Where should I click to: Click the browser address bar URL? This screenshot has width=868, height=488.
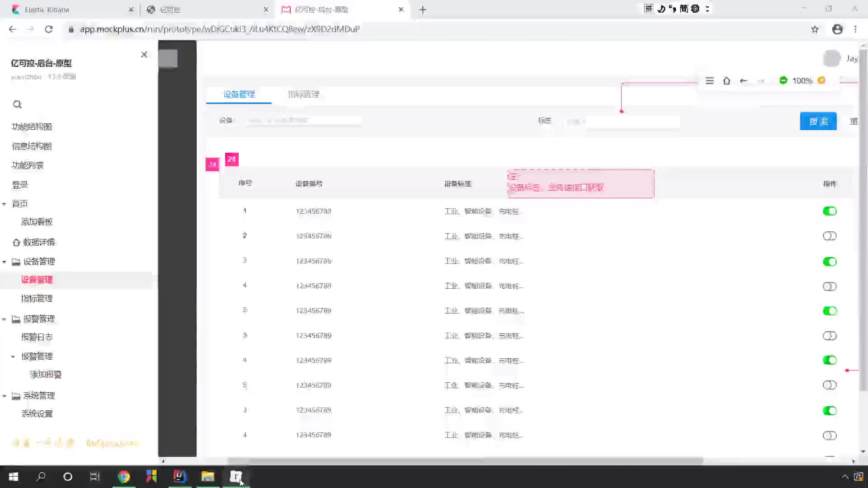point(220,29)
